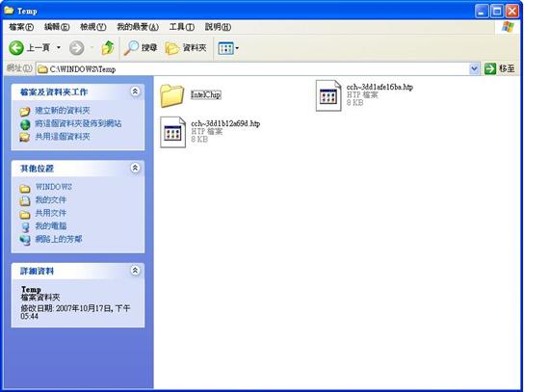This screenshot has height=392, width=549.
Task: Click the Make a new folder link
Action: click(x=63, y=111)
